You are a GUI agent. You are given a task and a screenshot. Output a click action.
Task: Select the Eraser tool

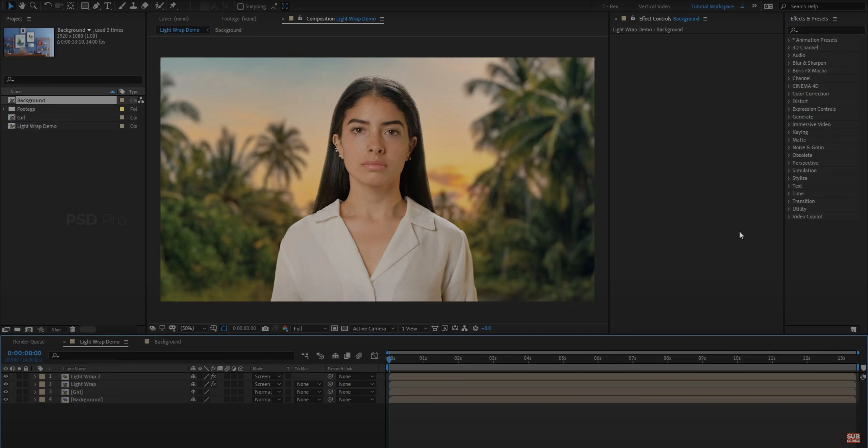click(x=145, y=6)
